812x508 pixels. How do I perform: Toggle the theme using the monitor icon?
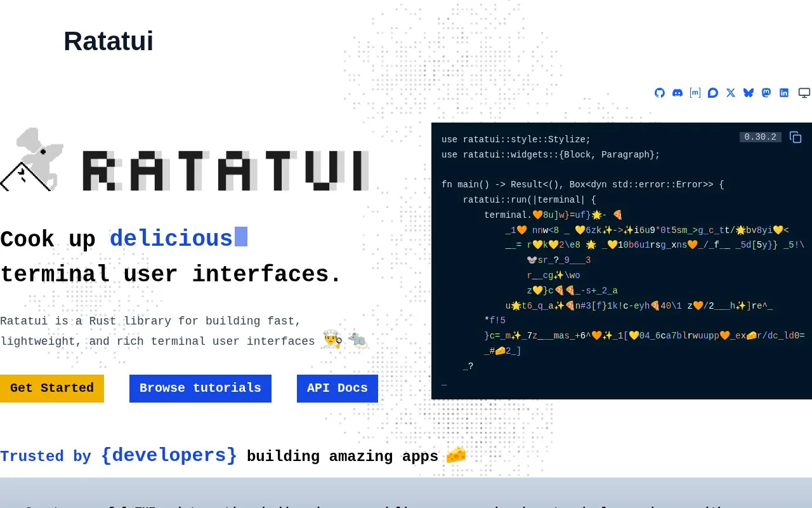[804, 93]
